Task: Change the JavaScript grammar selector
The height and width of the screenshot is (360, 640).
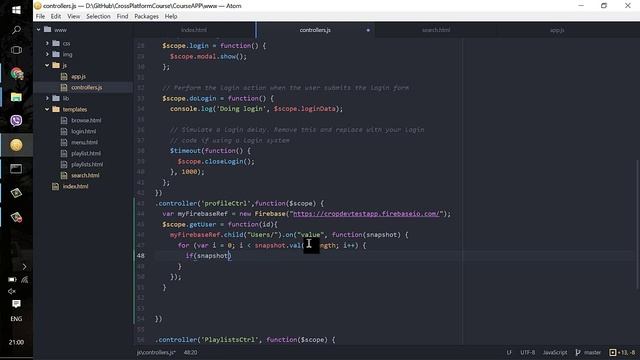Action: pos(555,352)
